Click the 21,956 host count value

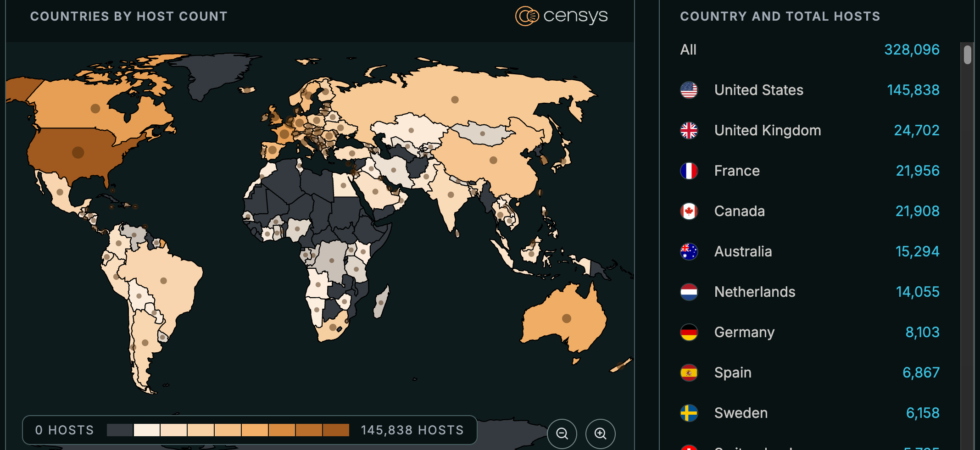click(918, 171)
